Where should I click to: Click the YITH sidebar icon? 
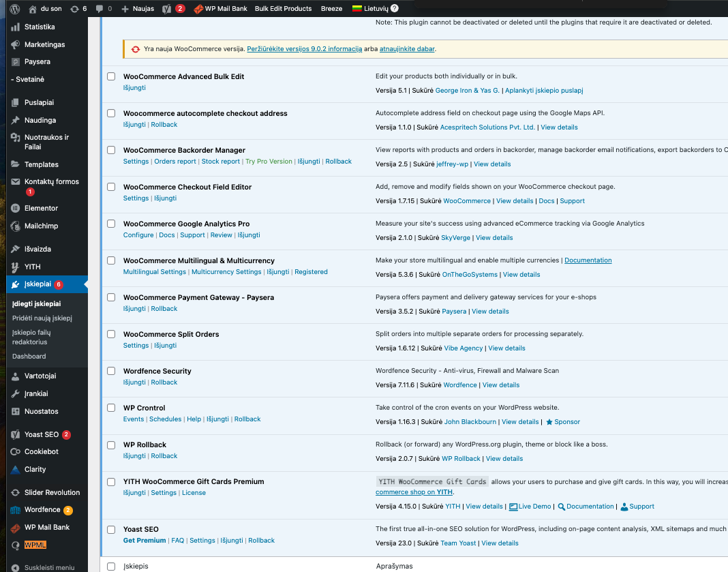pos(15,267)
